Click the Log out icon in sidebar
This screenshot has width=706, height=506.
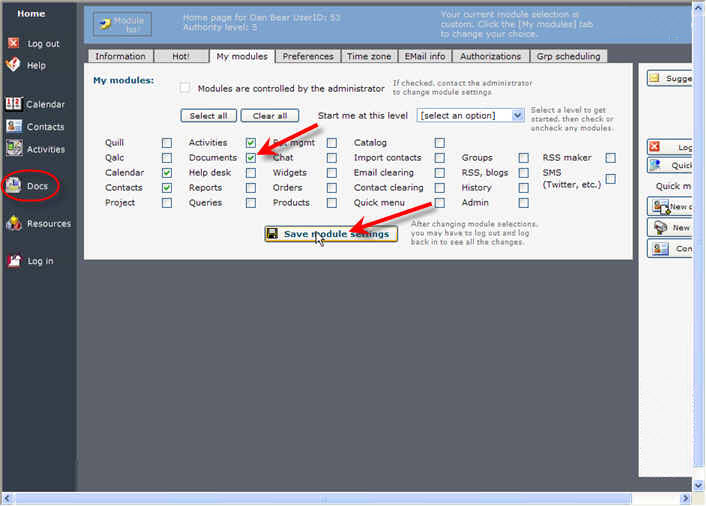(14, 43)
